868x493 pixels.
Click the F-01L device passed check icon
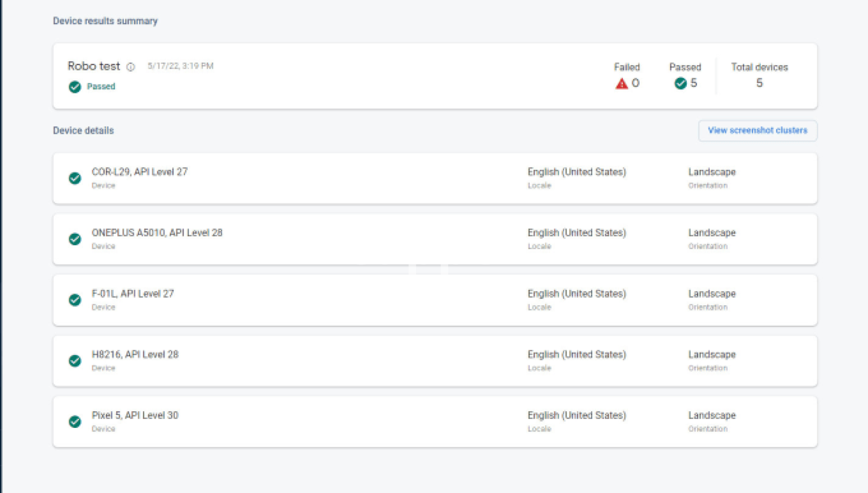pos(75,300)
